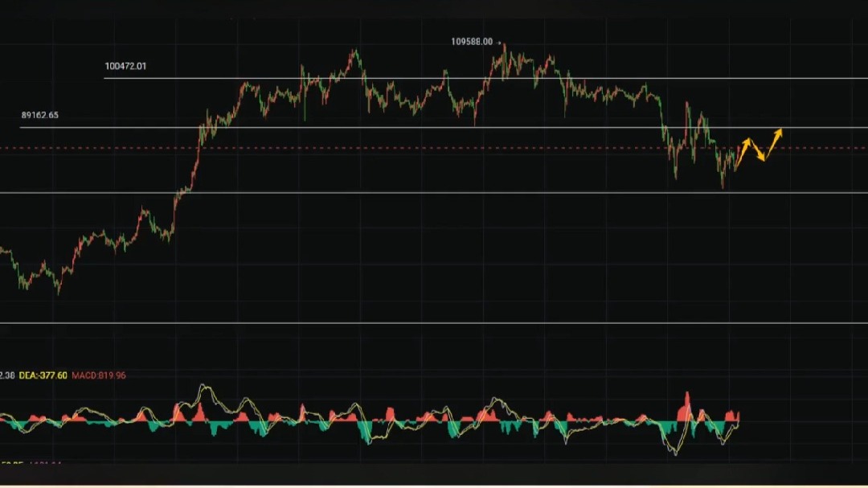Select the support line just below 89162.65
The height and width of the screenshot is (488, 868).
tap(402, 192)
